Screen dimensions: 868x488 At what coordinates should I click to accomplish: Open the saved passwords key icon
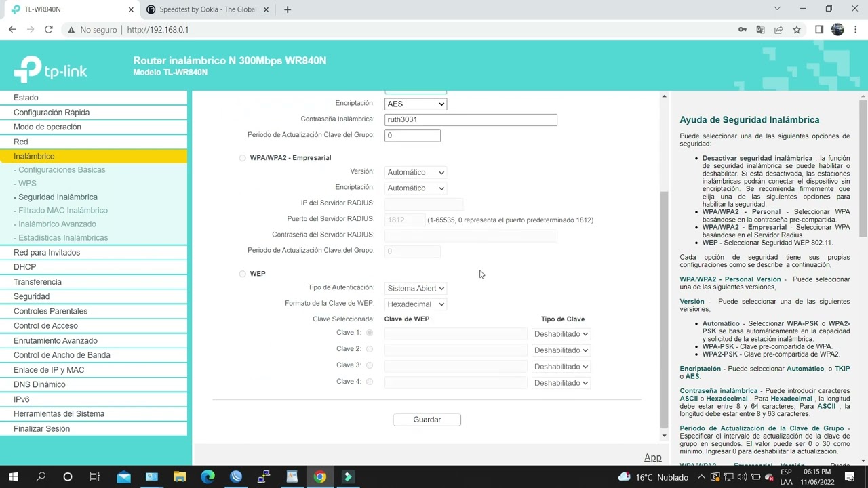point(743,30)
